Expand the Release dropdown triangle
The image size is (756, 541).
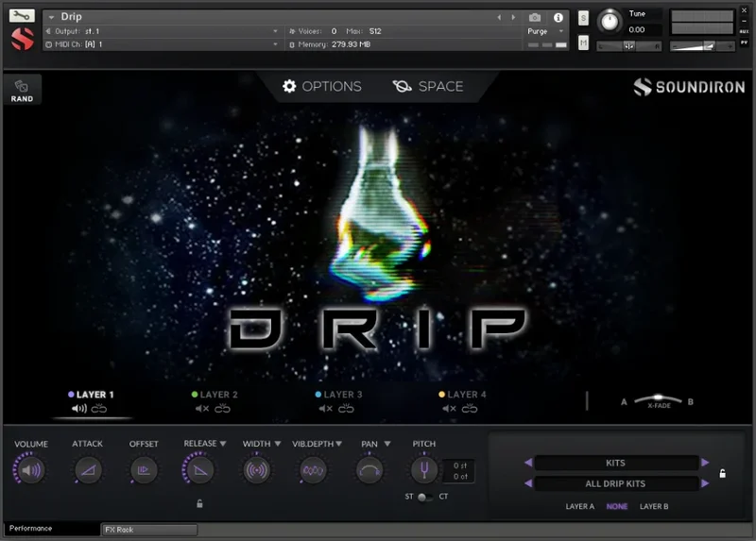coord(223,444)
